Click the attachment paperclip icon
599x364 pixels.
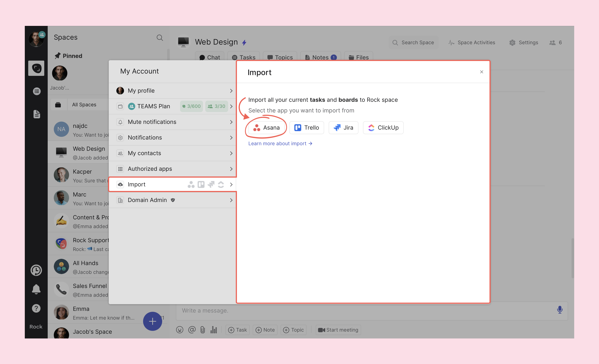point(203,330)
